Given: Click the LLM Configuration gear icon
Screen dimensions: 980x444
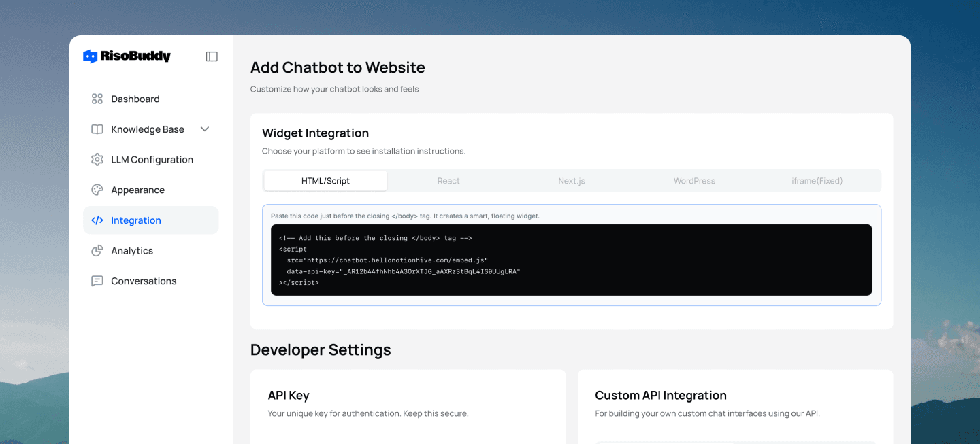Looking at the screenshot, I should pos(97,159).
